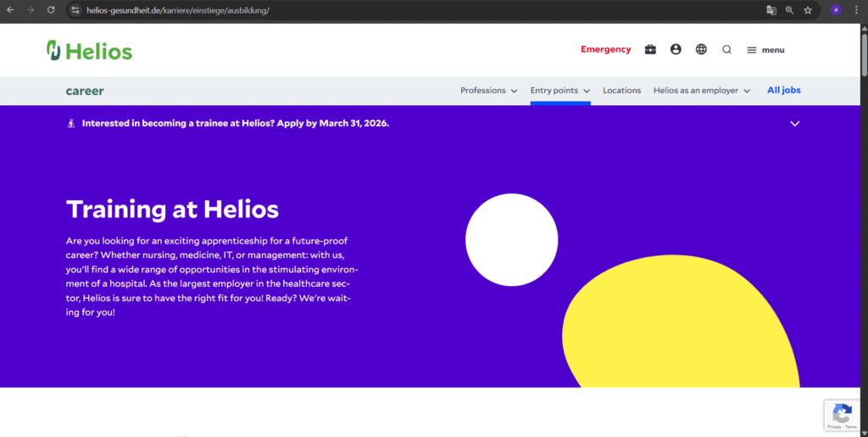Expand the trainee announcement banner chevron
Screen dimensions: 868x437
pyautogui.click(x=794, y=124)
